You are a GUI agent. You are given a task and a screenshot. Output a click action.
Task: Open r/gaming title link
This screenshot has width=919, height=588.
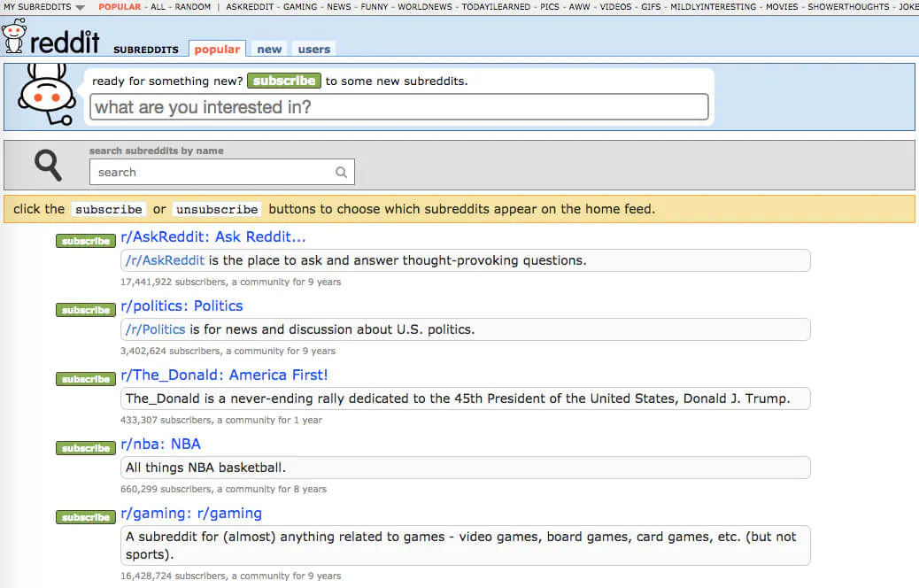191,513
